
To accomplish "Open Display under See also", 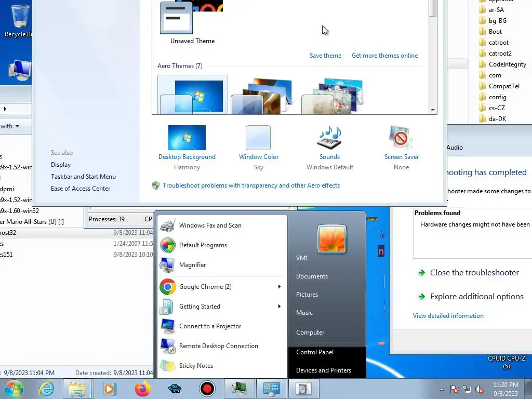I will (x=61, y=165).
